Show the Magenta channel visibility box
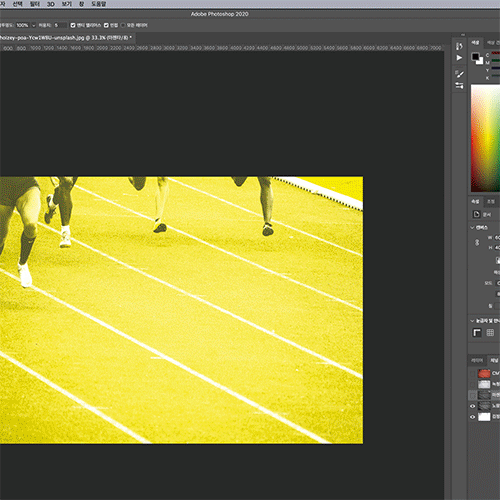This screenshot has width=500, height=500. pos(473,395)
